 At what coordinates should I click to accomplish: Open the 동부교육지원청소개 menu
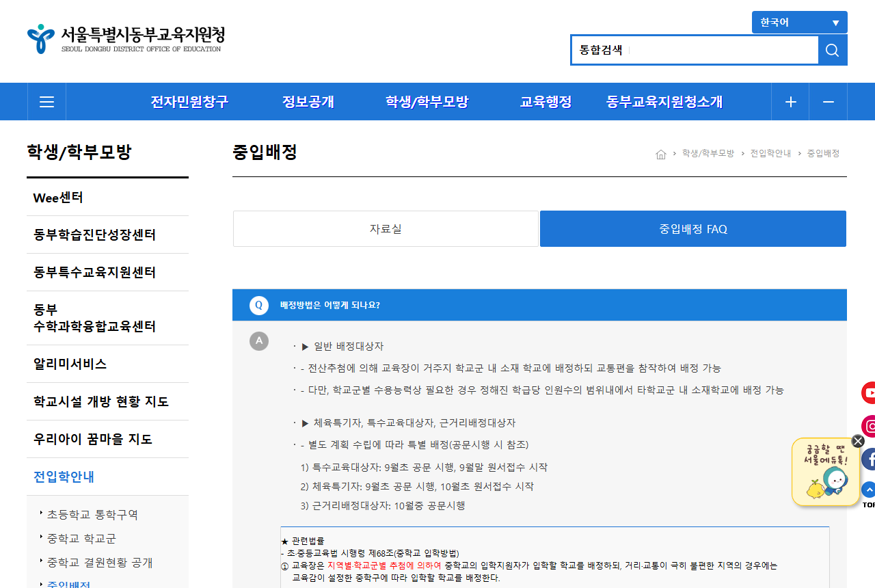pos(664,102)
